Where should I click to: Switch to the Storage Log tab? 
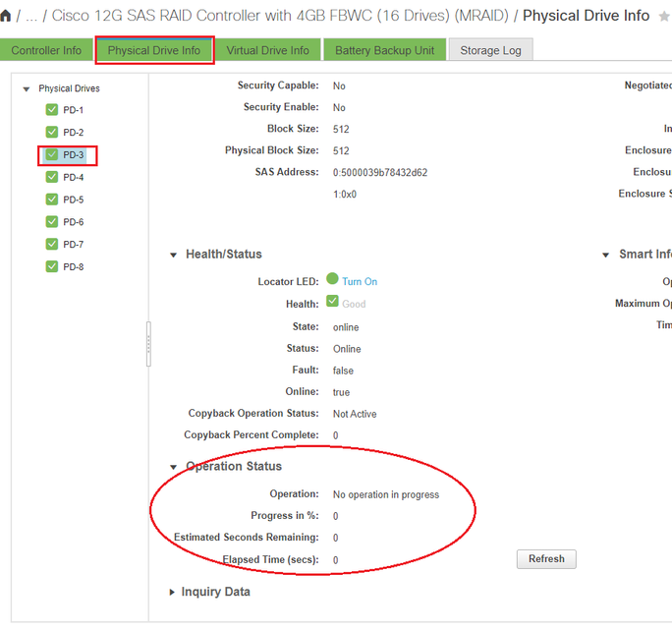(x=490, y=50)
